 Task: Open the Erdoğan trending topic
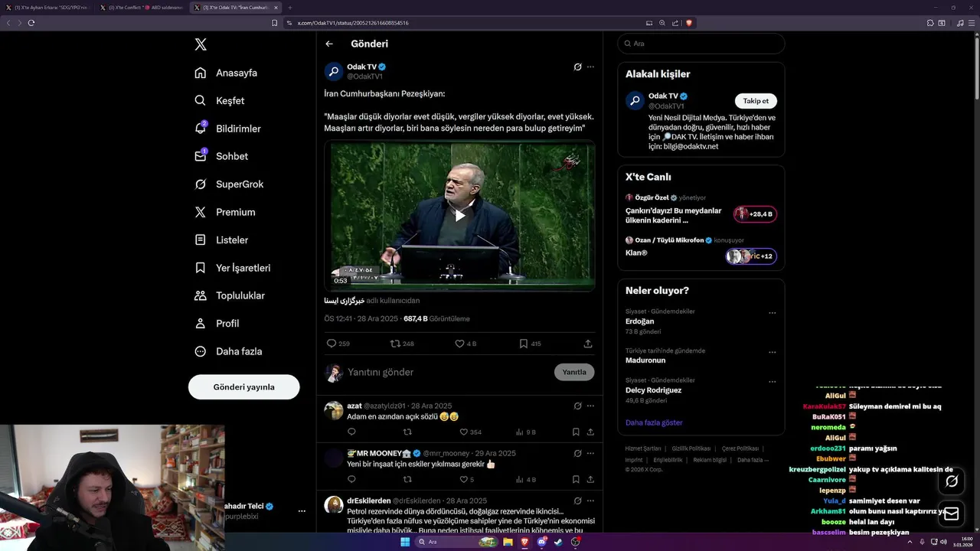click(x=639, y=321)
